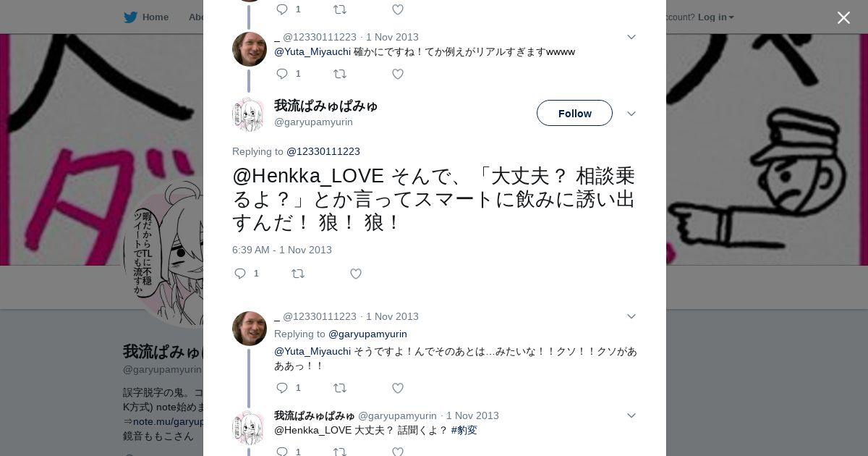868x456 pixels.
Task: Follow 我流ぱみゅぱみゅ
Action: 574,113
